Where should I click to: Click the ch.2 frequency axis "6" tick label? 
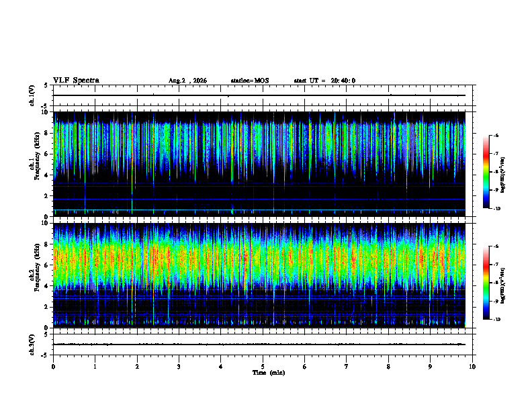(x=47, y=265)
